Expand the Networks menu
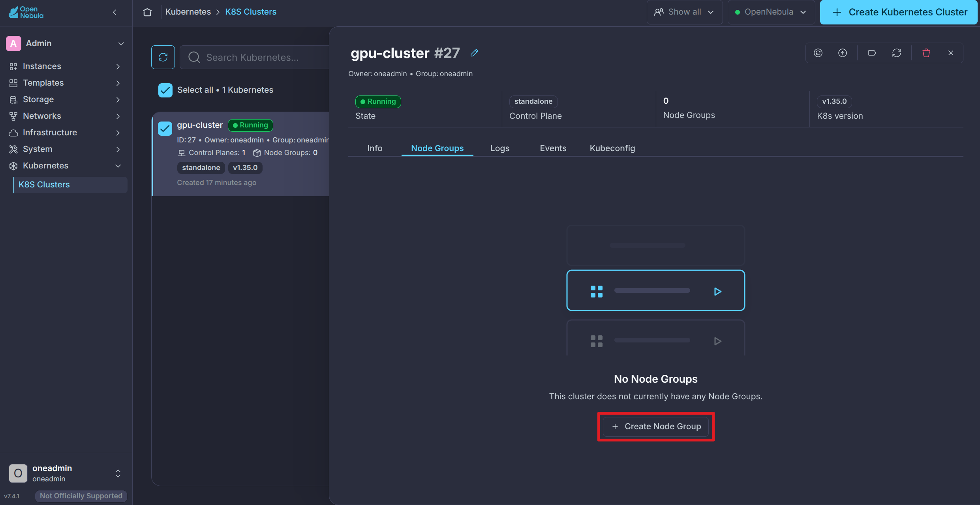The image size is (980, 505). 65,116
